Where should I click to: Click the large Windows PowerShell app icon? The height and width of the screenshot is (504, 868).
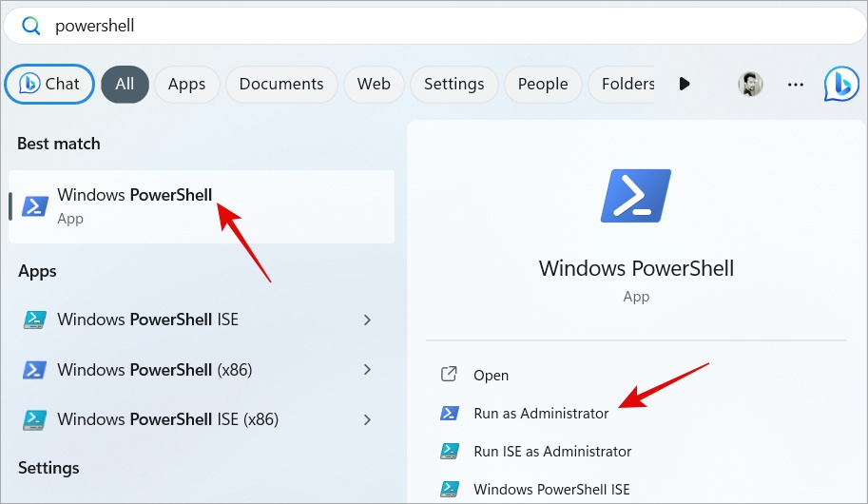636,195
